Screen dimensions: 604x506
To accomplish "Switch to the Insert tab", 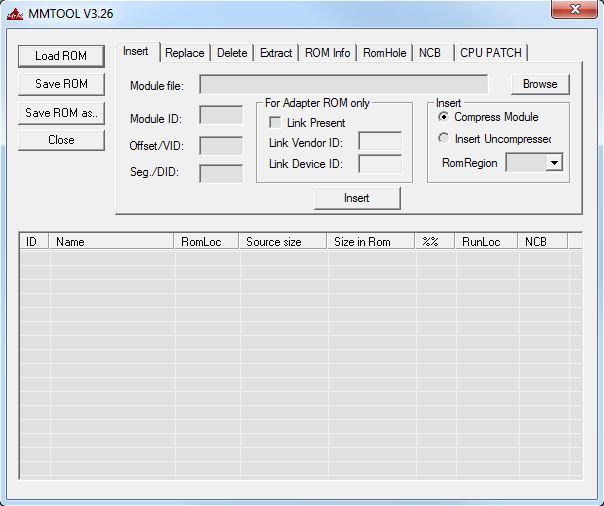I will (136, 51).
